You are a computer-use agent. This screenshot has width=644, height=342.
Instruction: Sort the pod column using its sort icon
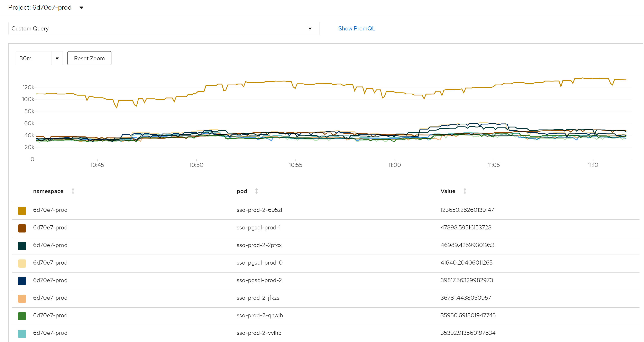point(257,191)
